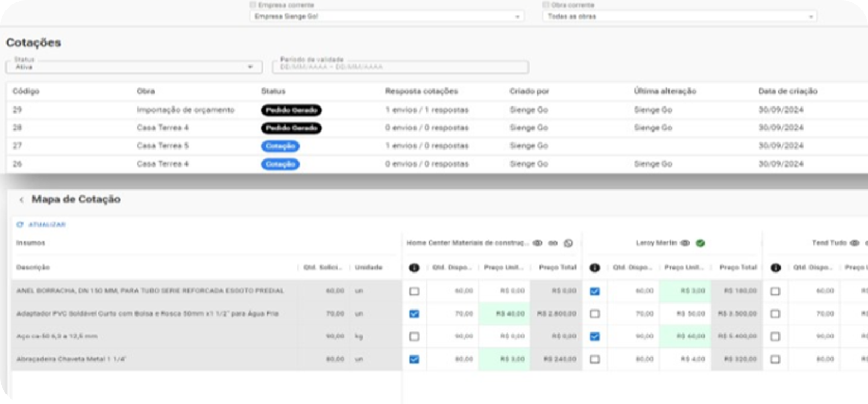Image resolution: width=868 pixels, height=404 pixels.
Task: Click the info icon in Home Center columns
Action: coord(414,268)
